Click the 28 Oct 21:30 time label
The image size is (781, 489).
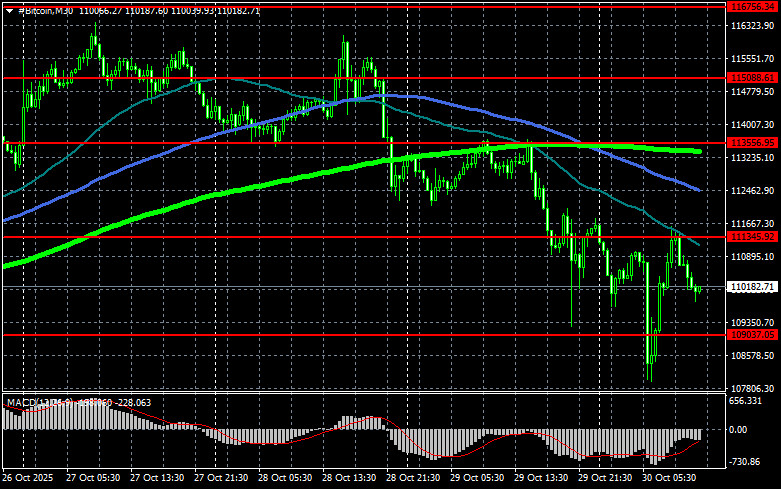click(413, 478)
